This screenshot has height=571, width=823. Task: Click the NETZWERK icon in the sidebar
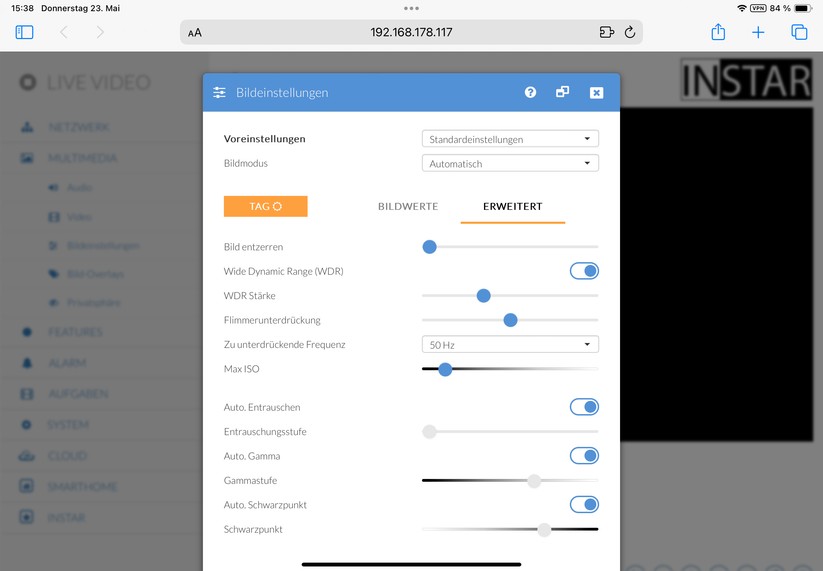point(27,127)
